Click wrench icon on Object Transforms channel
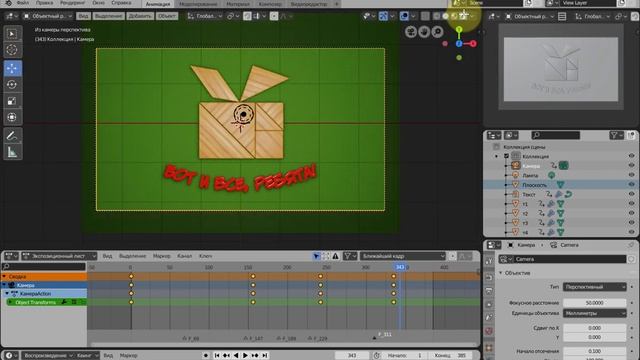 tap(64, 302)
